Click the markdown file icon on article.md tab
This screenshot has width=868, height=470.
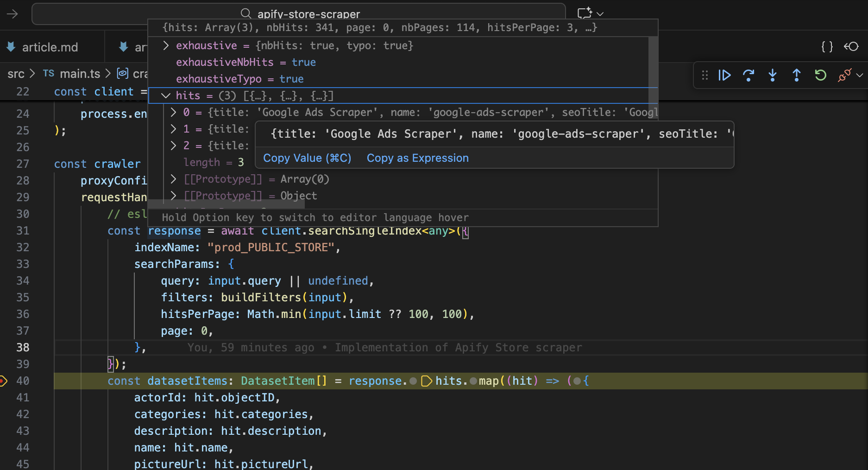point(11,47)
